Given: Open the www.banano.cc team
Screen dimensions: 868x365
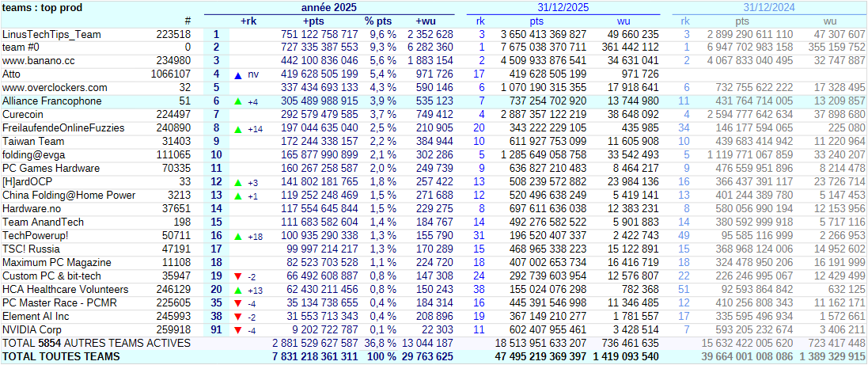Looking at the screenshot, I should [x=38, y=61].
